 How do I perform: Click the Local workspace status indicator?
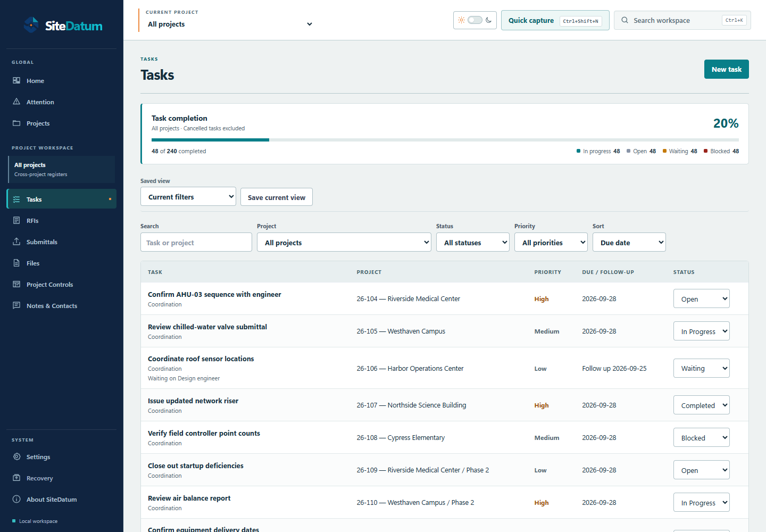click(x=35, y=521)
